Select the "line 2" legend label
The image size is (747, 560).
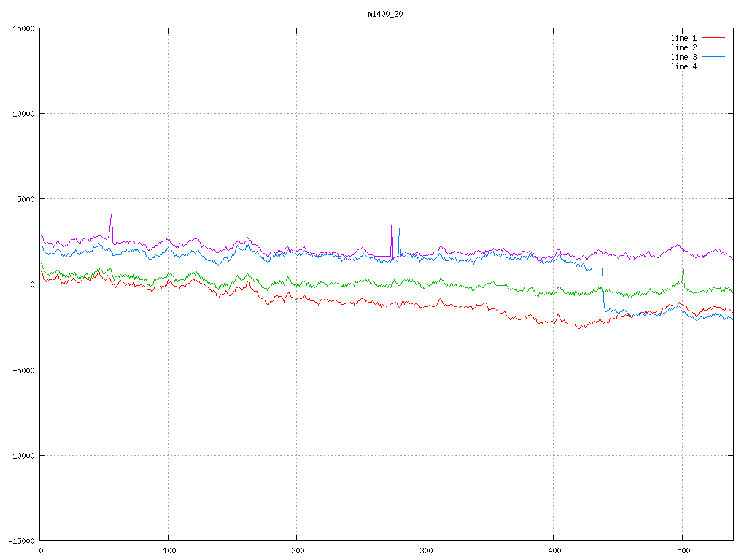pyautogui.click(x=684, y=47)
